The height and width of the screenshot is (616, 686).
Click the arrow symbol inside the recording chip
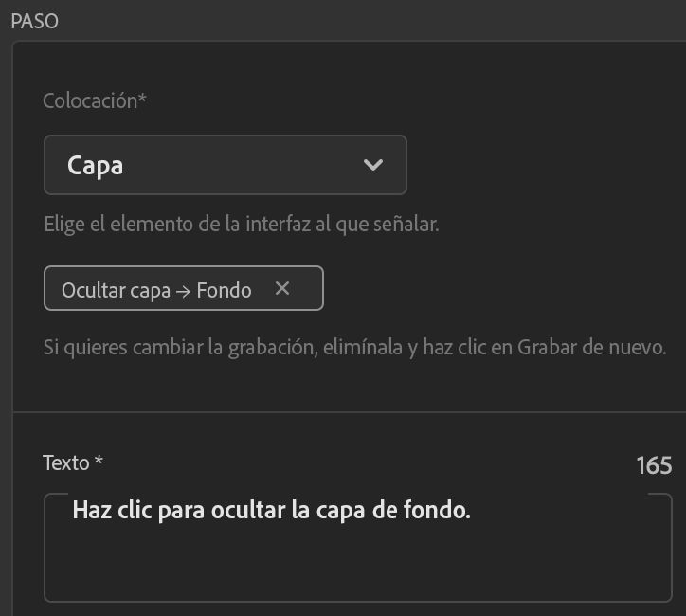185,291
